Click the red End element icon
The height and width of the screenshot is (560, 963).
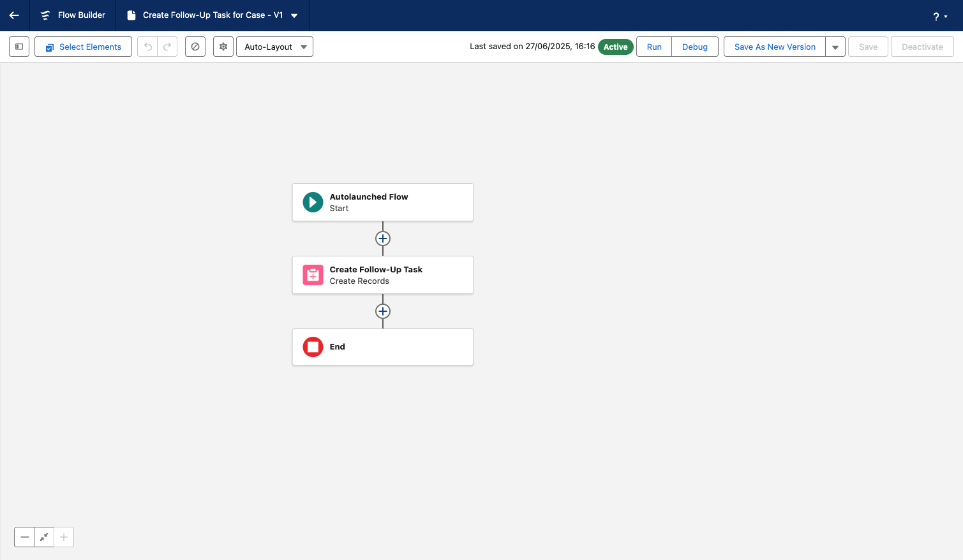(313, 347)
